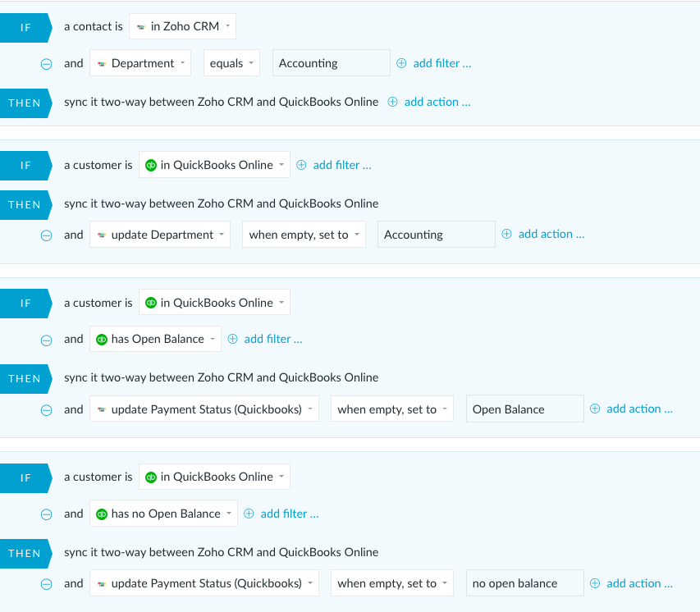The image size is (700, 612).
Task: Open 'when empty, set to' dropdown for no open balance
Action: [x=392, y=583]
